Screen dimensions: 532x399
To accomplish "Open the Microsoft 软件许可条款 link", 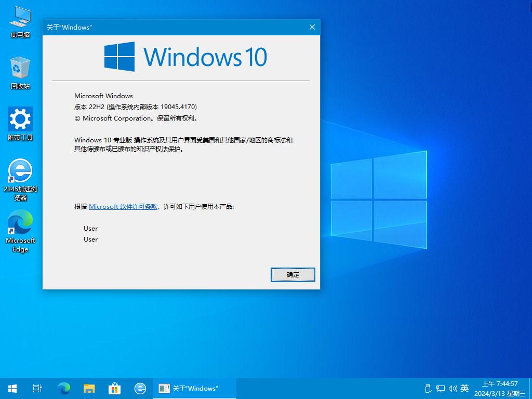I will pos(123,207).
